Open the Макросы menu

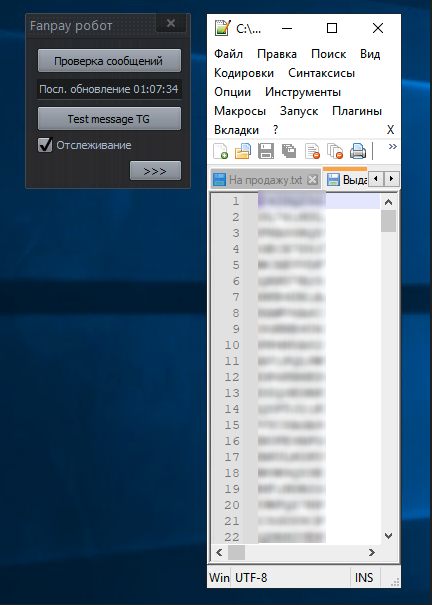[x=240, y=111]
